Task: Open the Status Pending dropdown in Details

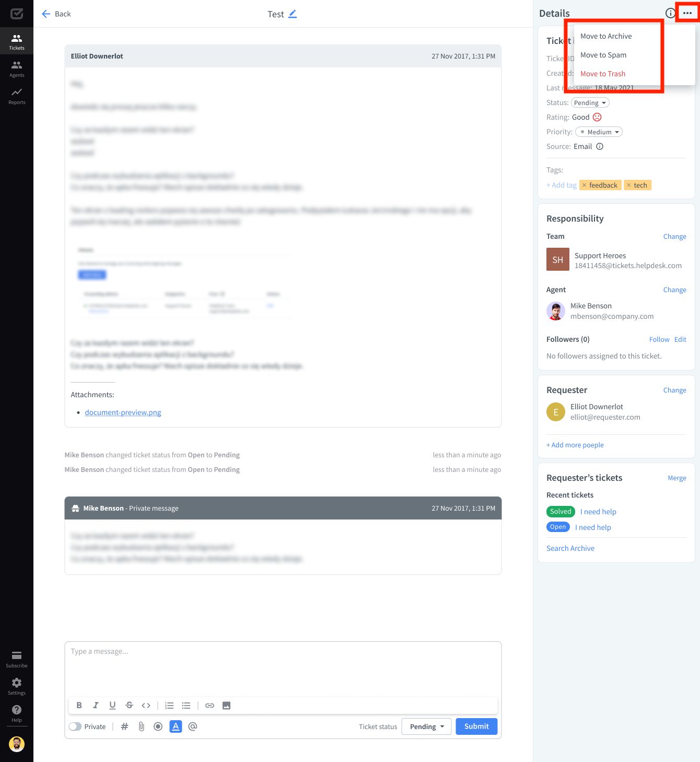Action: pyautogui.click(x=590, y=102)
